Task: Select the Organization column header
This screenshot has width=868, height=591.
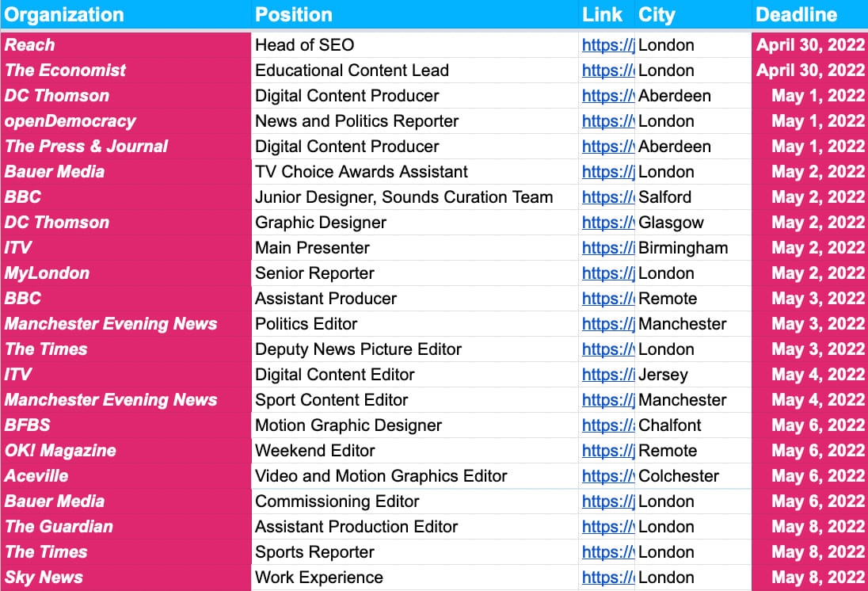Action: tap(65, 14)
